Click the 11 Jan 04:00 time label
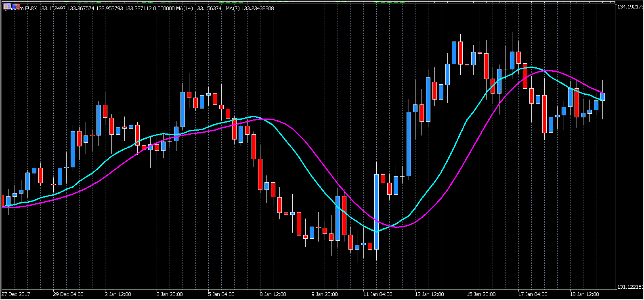The image size is (644, 300). [377, 294]
